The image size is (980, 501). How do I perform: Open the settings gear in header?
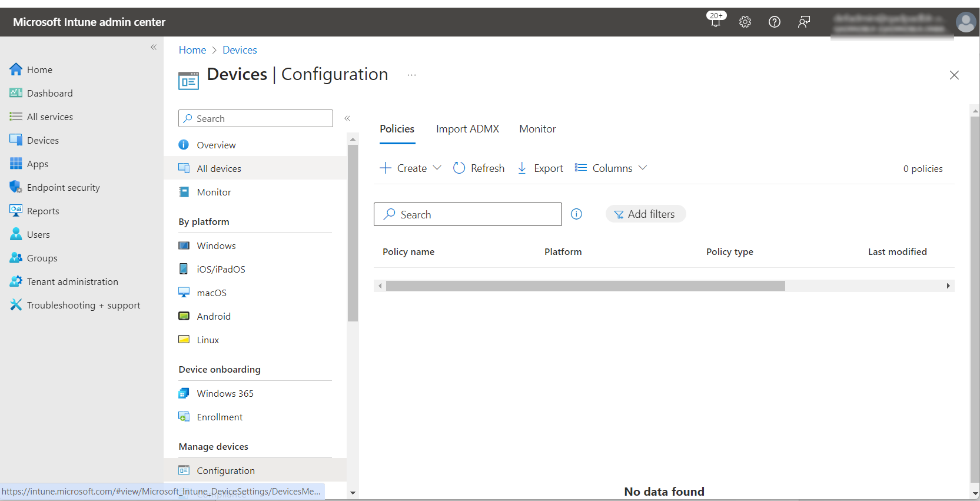tap(745, 22)
